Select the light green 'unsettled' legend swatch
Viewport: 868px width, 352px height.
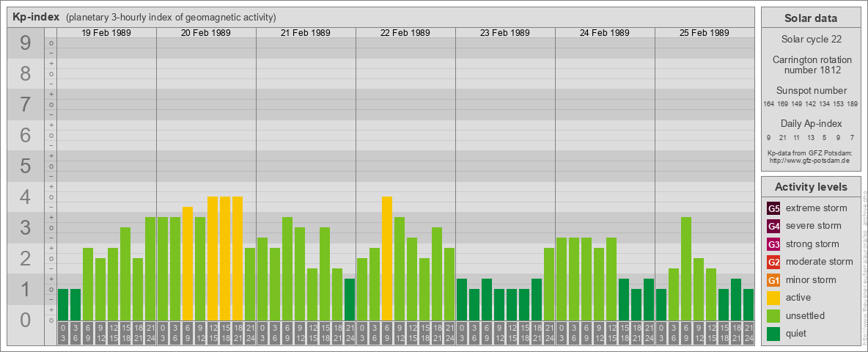(773, 316)
